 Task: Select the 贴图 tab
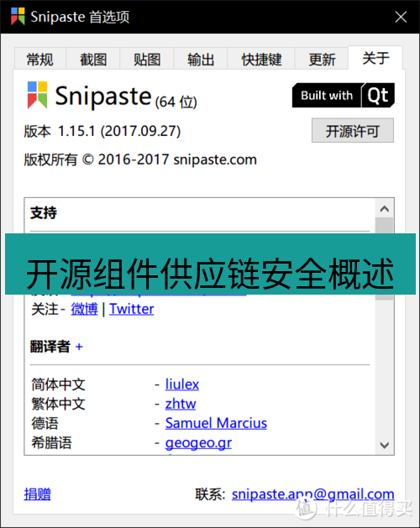[147, 60]
